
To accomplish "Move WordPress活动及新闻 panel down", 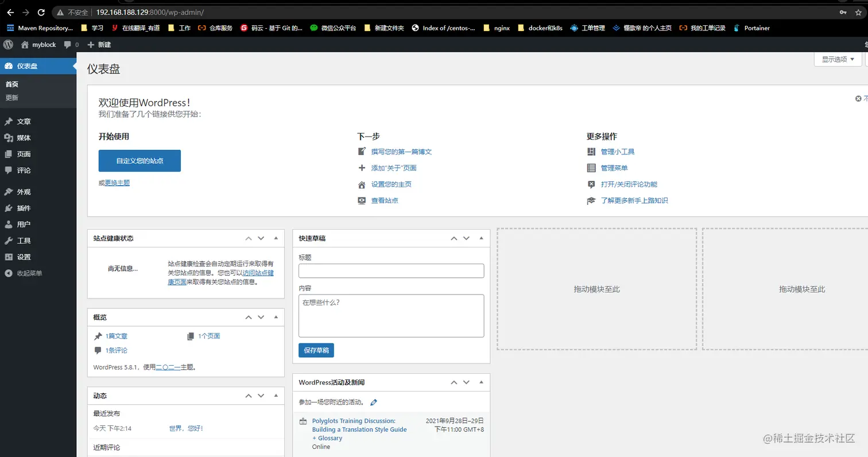I will click(x=467, y=382).
